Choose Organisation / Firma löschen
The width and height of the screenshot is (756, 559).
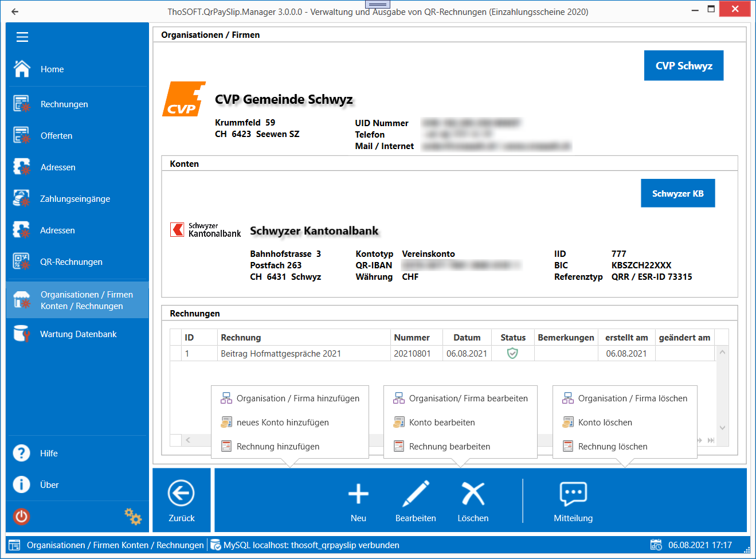tap(625, 398)
